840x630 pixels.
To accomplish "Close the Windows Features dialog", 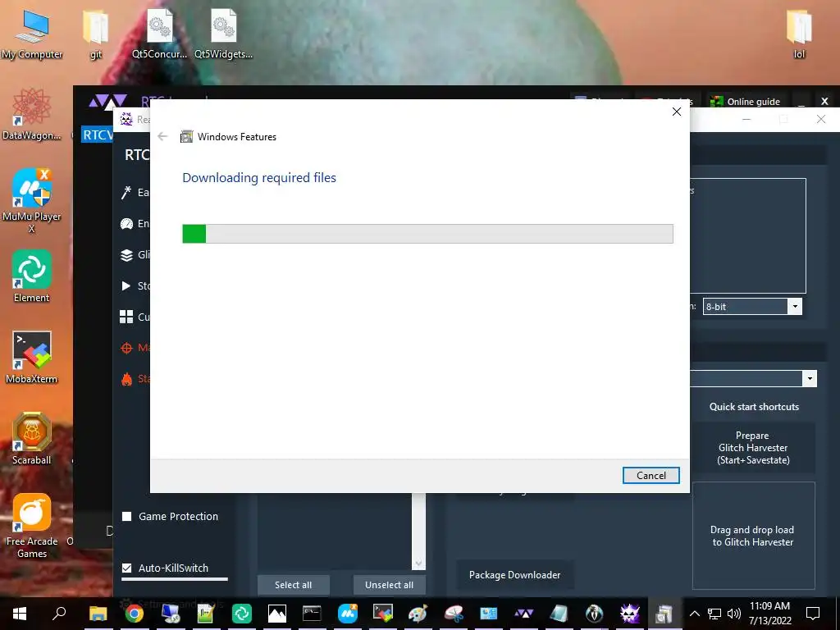I will (x=677, y=112).
